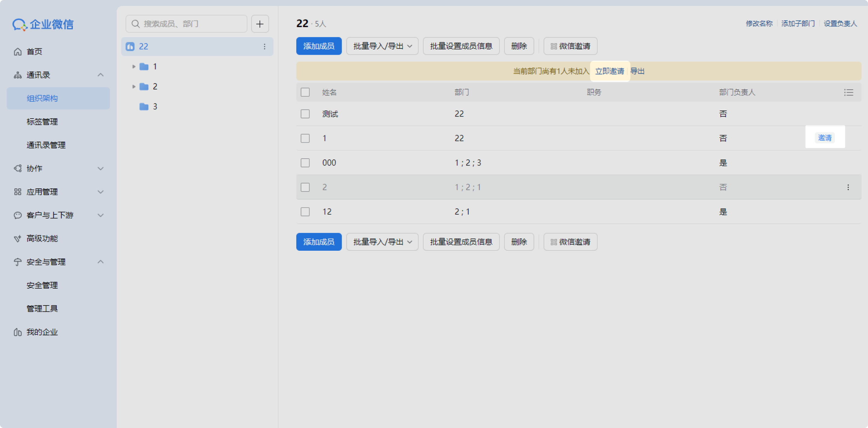The height and width of the screenshot is (428, 868).
Task: Open more options for member row 2
Action: coord(848,187)
